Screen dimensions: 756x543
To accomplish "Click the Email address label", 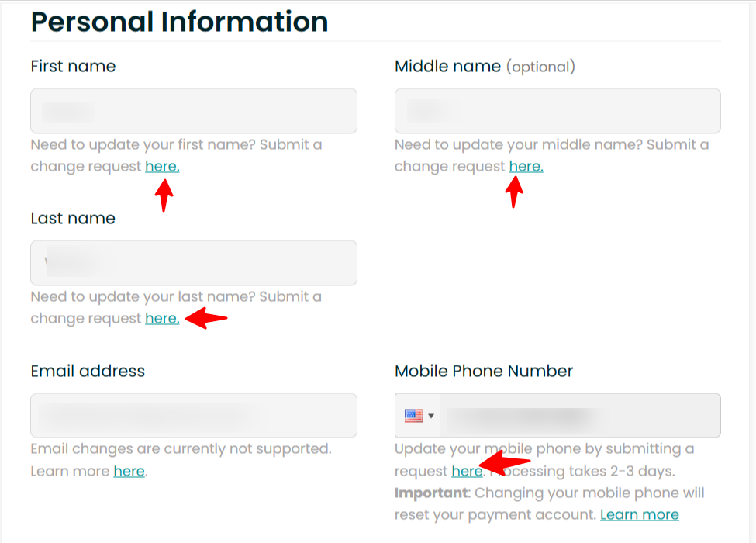I will [x=88, y=371].
